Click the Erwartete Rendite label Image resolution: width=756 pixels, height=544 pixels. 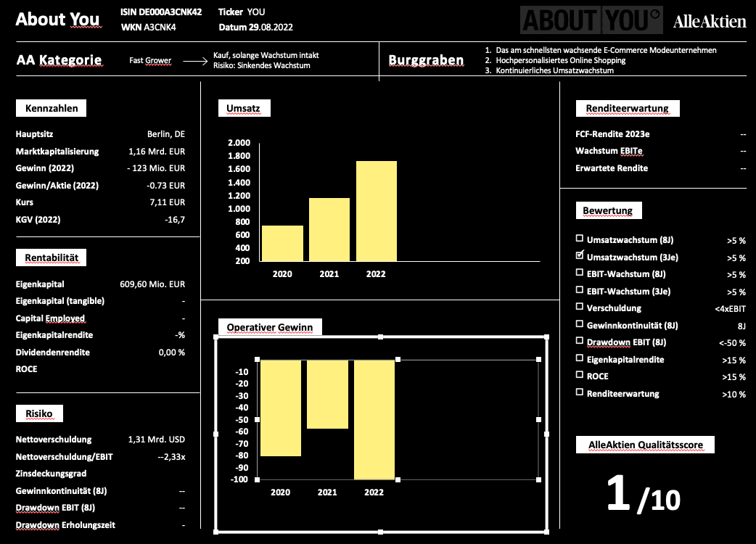click(x=612, y=168)
